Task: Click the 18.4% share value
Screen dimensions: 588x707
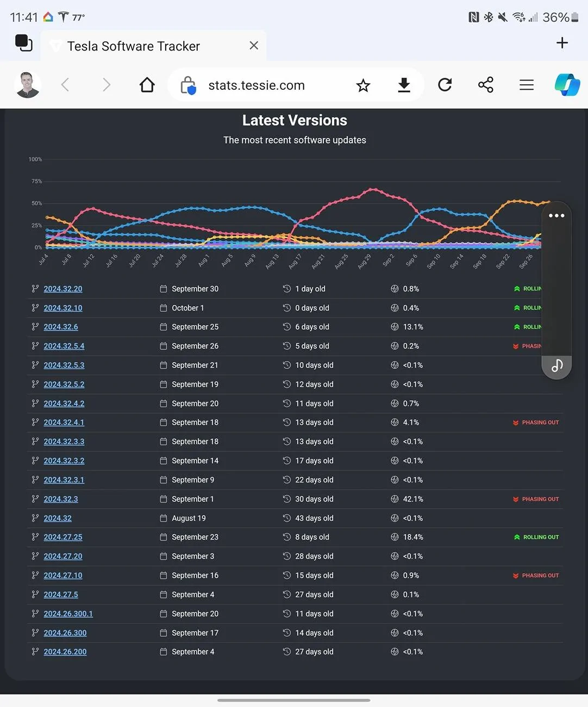Action: tap(413, 537)
